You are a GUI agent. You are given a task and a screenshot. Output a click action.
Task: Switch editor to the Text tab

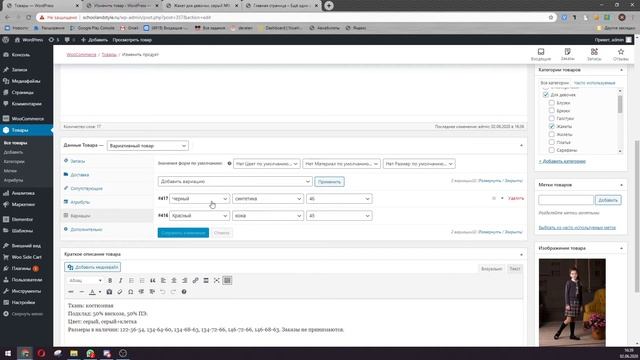coord(515,269)
